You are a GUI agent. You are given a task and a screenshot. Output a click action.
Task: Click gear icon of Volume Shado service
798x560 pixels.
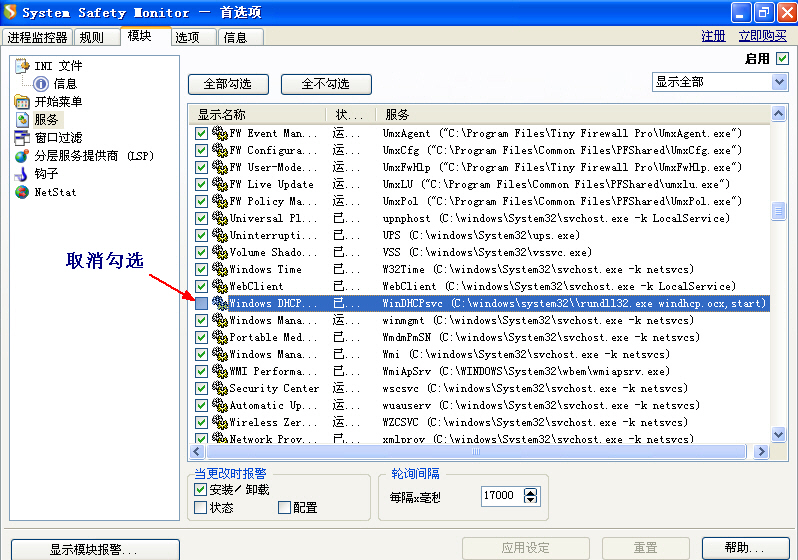click(x=219, y=252)
